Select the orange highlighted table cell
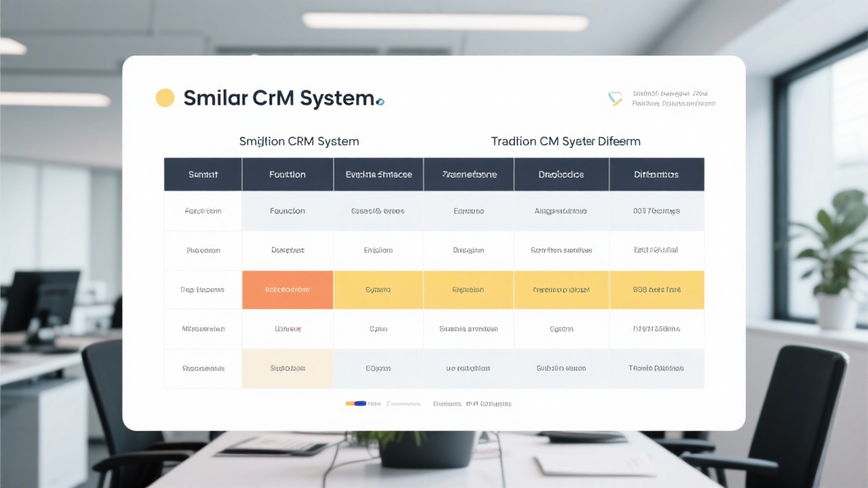Image resolution: width=868 pixels, height=488 pixels. coord(288,289)
